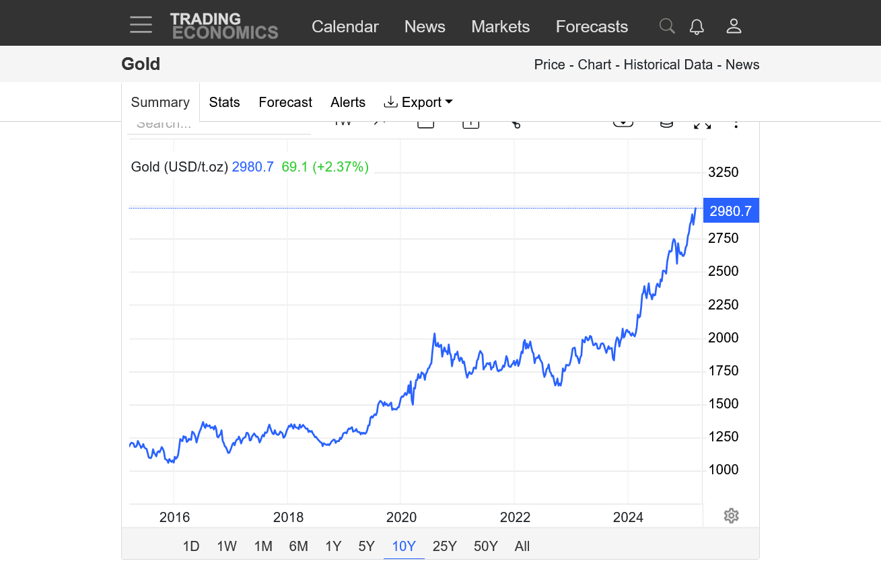Switch chart range to 5Y

(x=366, y=546)
